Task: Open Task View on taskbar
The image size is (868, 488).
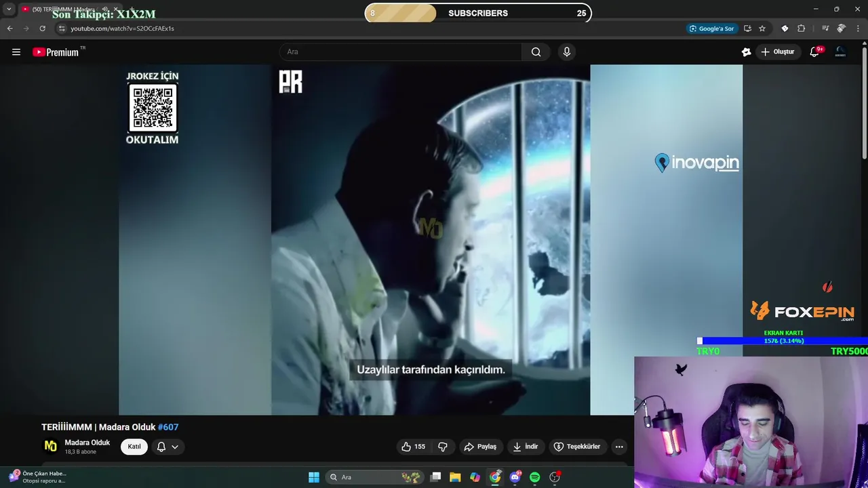Action: 435,477
